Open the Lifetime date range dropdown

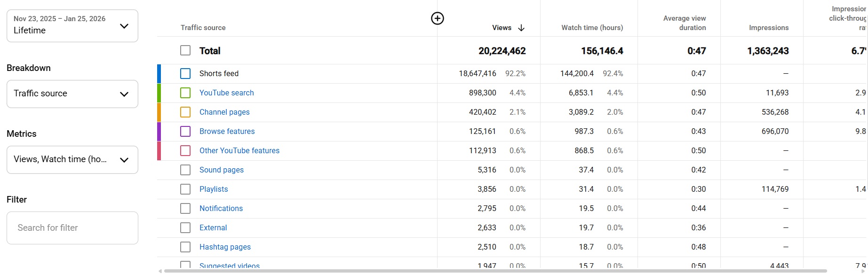click(x=72, y=26)
